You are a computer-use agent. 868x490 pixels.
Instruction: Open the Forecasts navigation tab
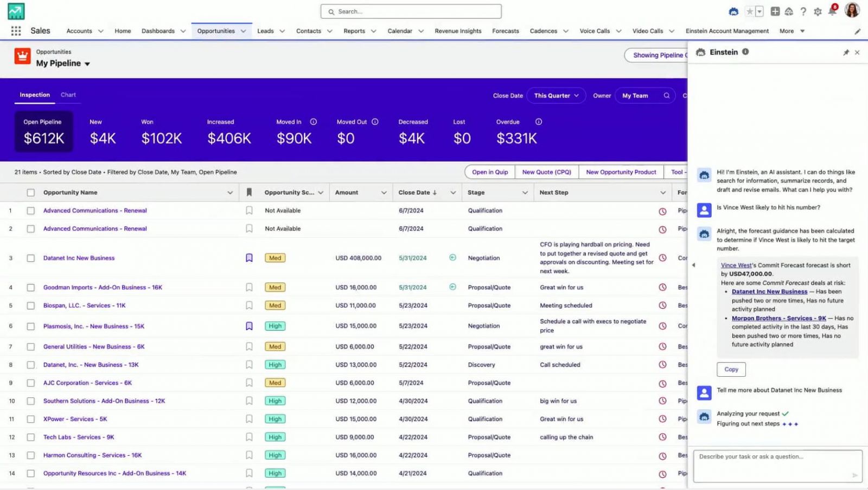pyautogui.click(x=505, y=31)
